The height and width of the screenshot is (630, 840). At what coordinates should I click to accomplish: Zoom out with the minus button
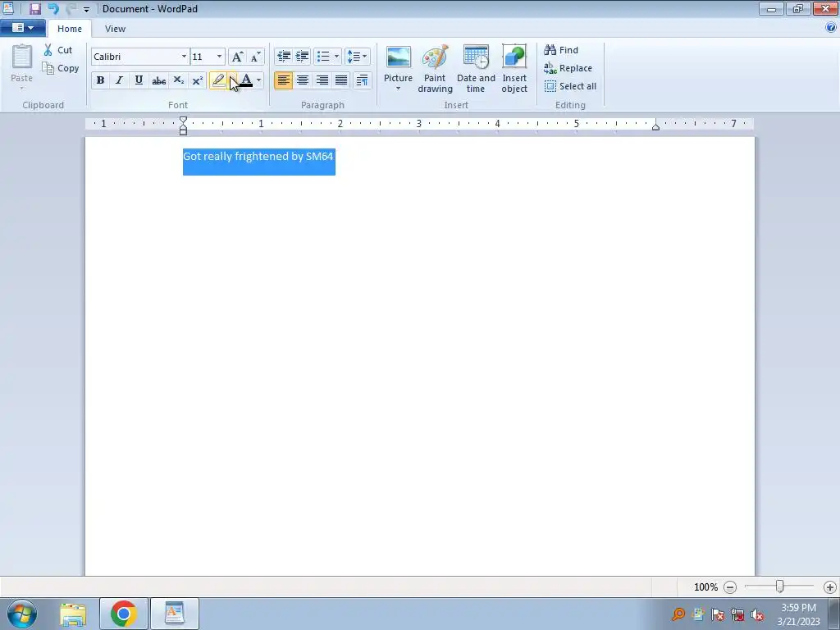tap(729, 587)
